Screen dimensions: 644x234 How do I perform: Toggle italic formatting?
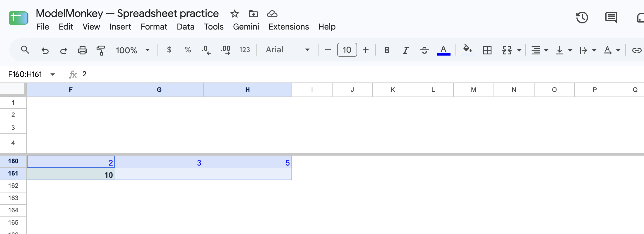(405, 50)
